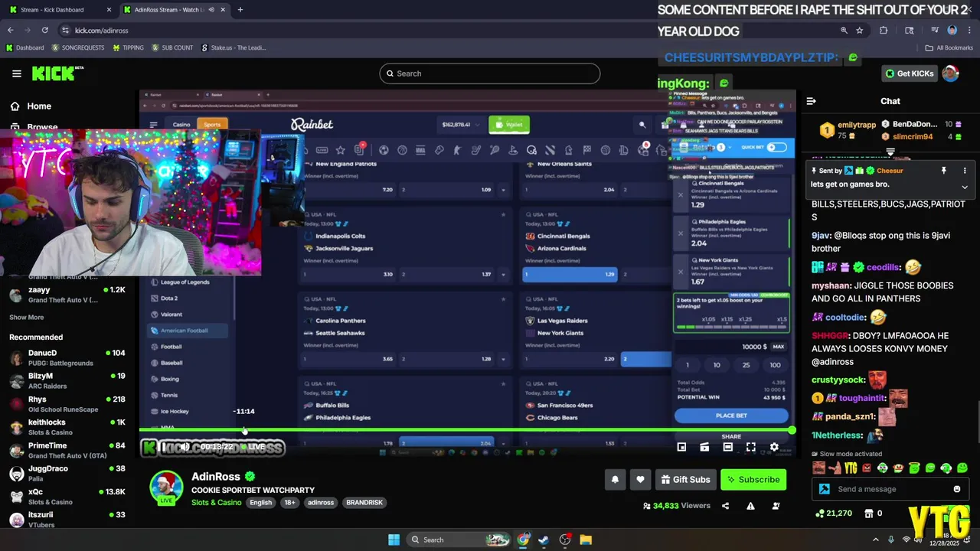Open browser extensions puzzle icon
This screenshot has width=980, height=551.
884,30
